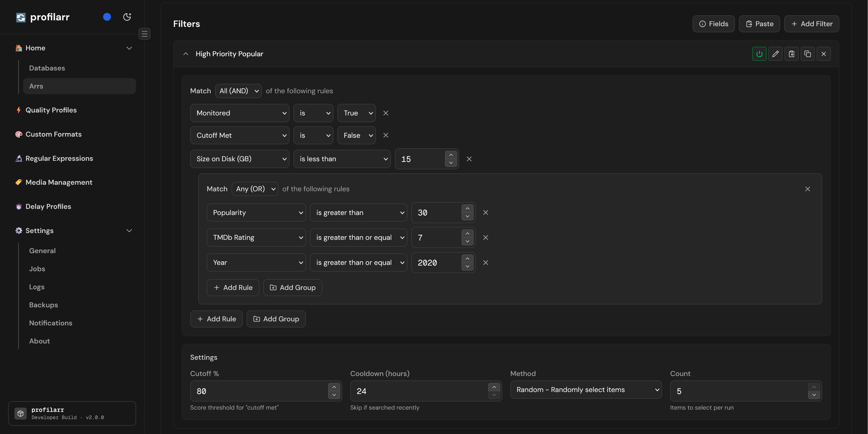
Task: Remove the Popularity rule with its X icon
Action: pos(486,212)
